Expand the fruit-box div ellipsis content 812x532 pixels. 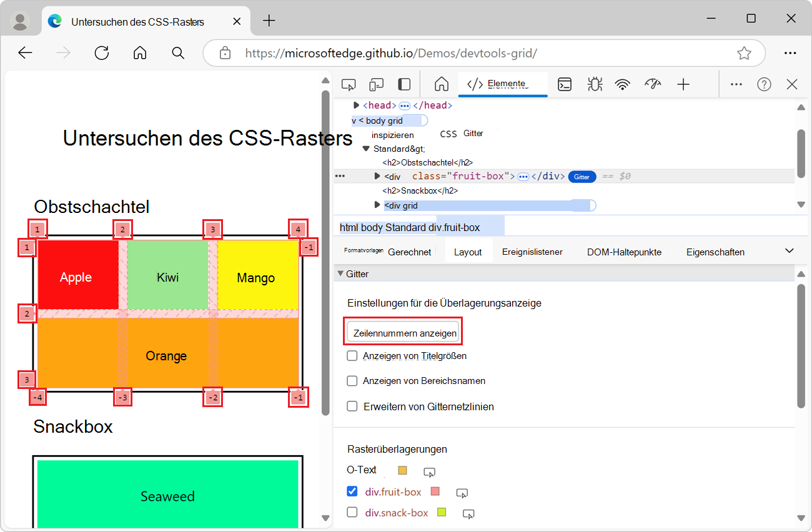point(523,177)
